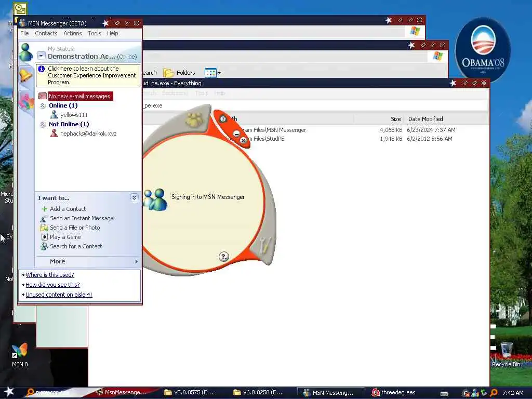Click Send a File or Photo
This screenshot has height=399, width=532.
pos(75,228)
